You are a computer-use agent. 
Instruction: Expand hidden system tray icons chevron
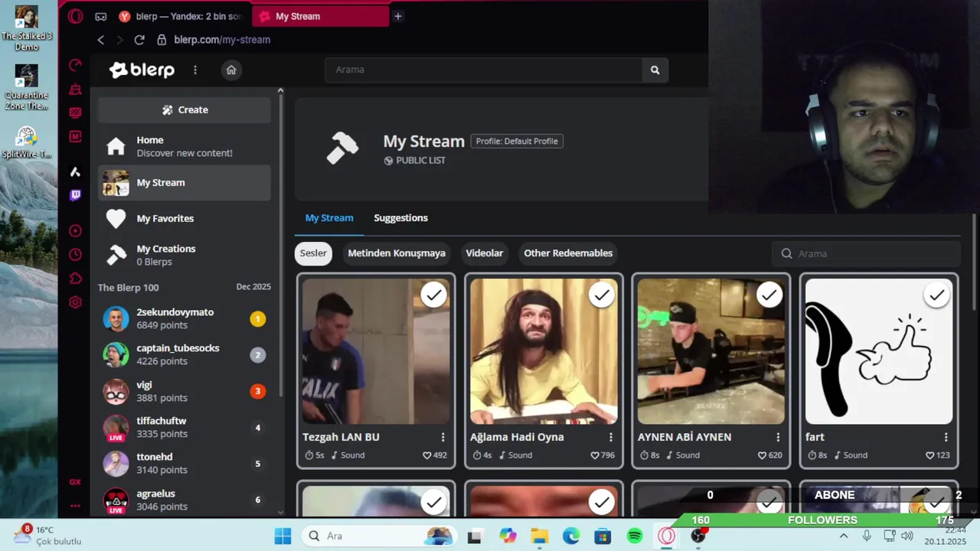pos(844,536)
